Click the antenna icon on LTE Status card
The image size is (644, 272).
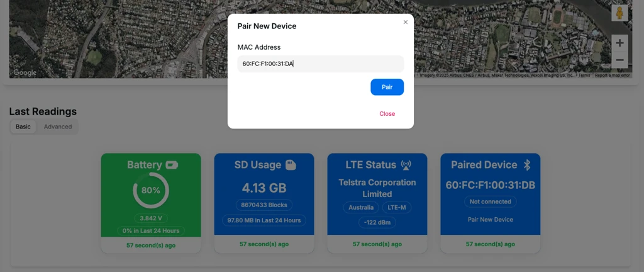point(406,165)
